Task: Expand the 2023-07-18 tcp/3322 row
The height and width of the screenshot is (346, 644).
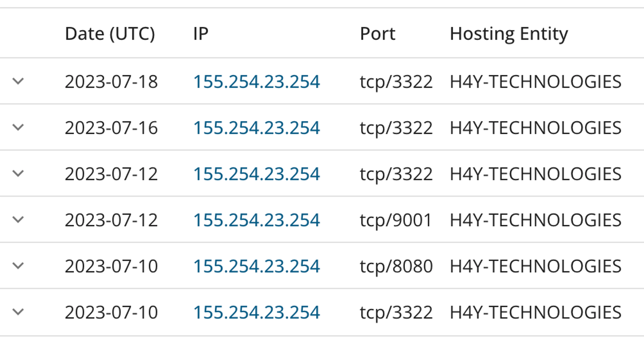Action: coord(18,81)
